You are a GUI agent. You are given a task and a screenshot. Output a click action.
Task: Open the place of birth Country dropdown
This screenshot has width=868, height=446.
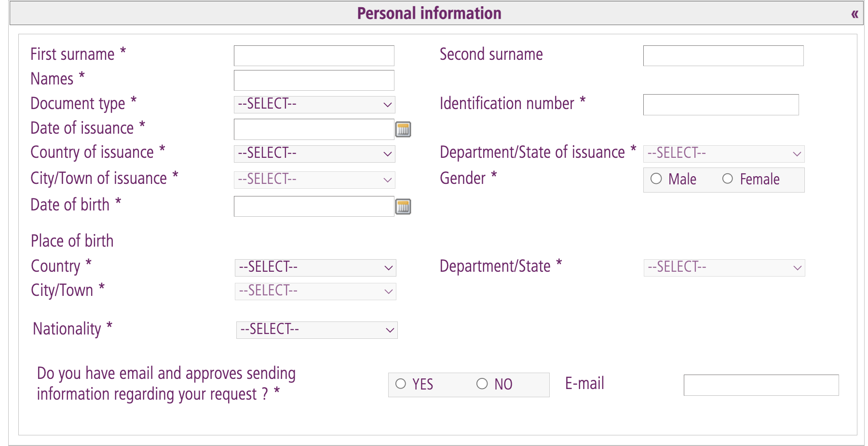(315, 267)
